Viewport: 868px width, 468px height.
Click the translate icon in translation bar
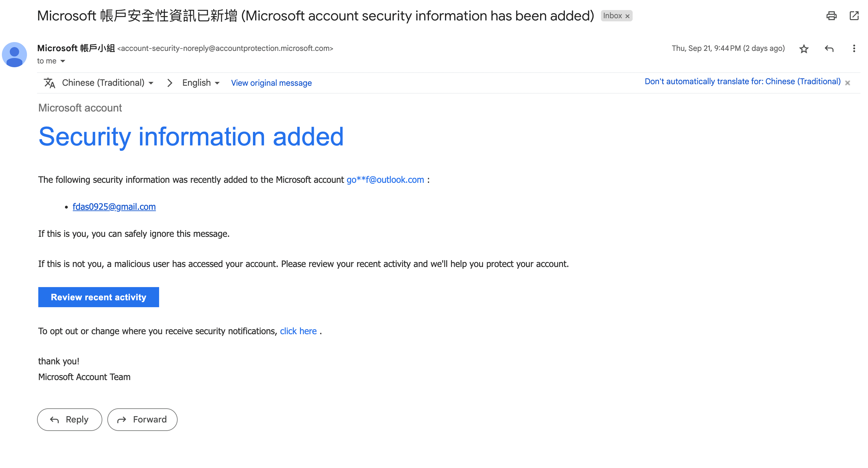50,83
